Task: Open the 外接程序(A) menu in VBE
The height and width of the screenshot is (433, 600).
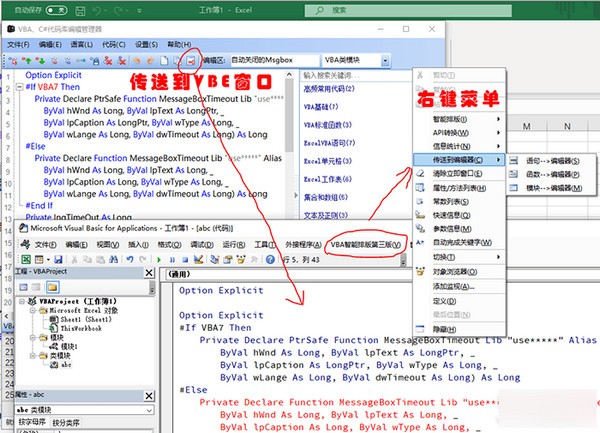Action: click(303, 244)
